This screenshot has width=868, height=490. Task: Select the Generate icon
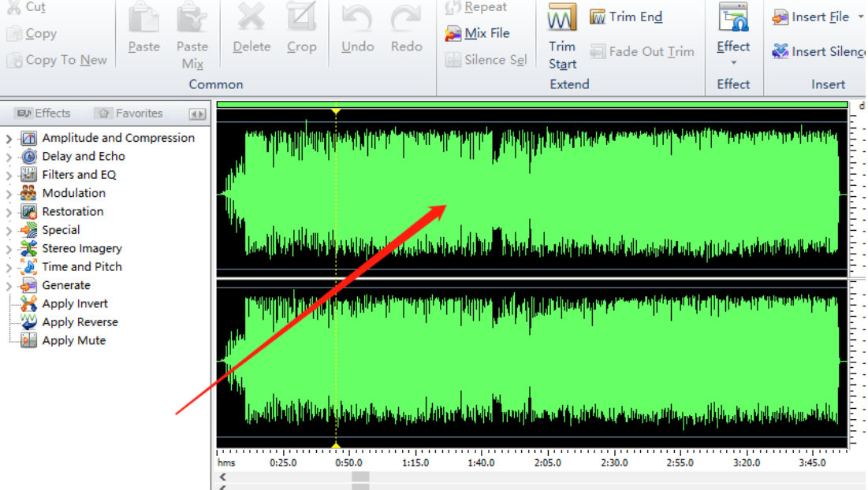(x=29, y=285)
